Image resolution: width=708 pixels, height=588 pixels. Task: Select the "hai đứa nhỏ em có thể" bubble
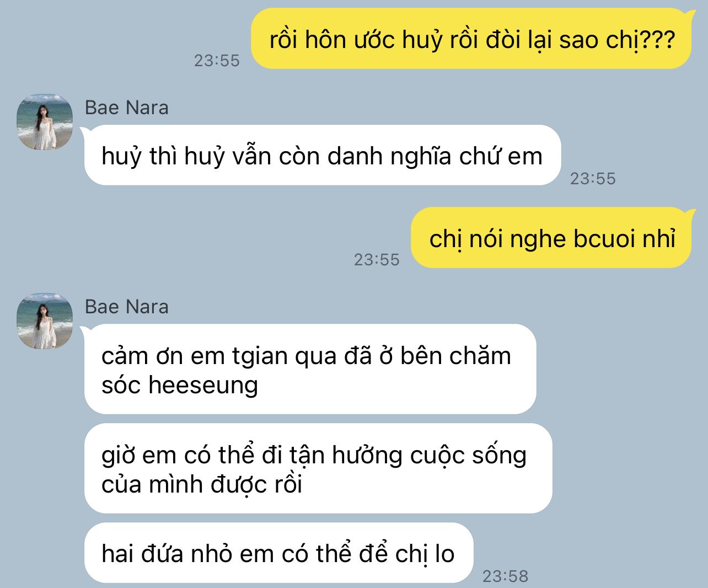point(279,553)
